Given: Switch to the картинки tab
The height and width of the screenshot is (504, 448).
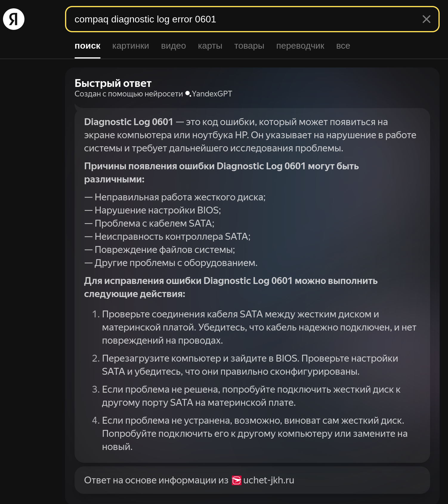Looking at the screenshot, I should coord(131,46).
